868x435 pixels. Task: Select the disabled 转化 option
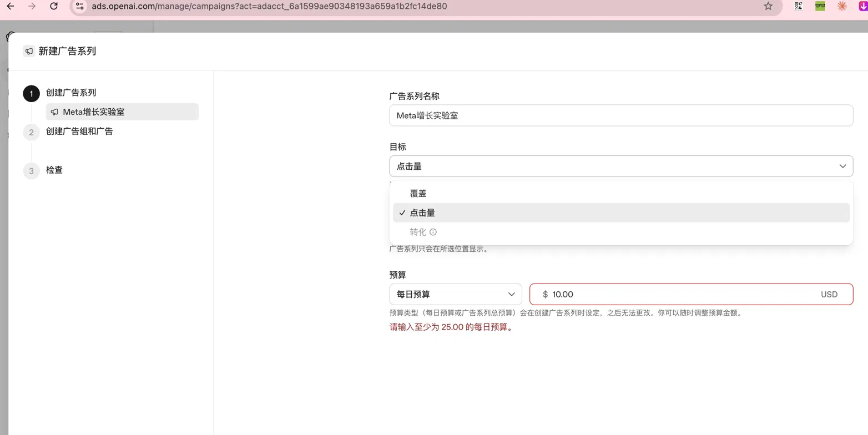tap(621, 232)
